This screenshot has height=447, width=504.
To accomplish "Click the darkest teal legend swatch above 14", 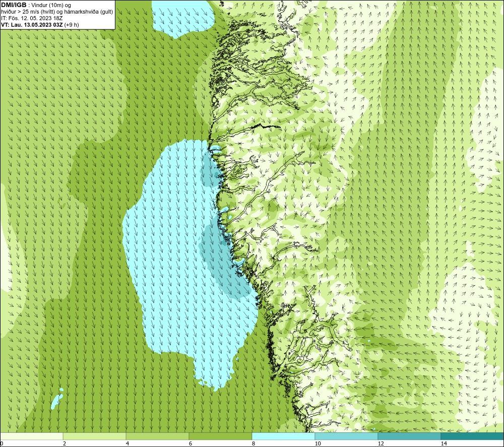I will point(473,436).
